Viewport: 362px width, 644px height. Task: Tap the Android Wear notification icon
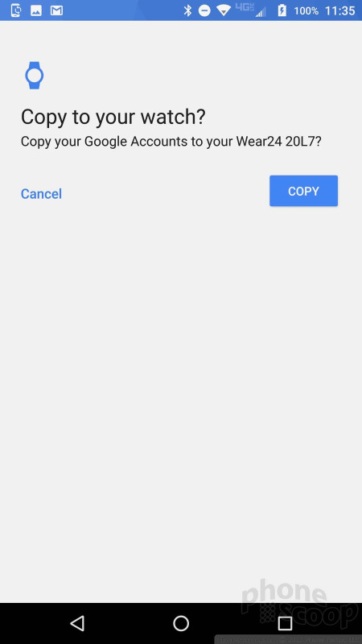tap(16, 10)
